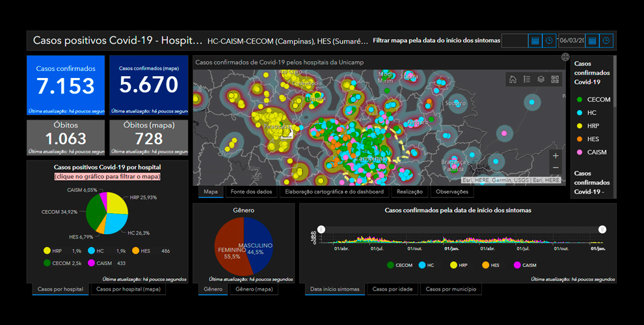
Task: Zoom in on the map with plus button
Action: pyautogui.click(x=555, y=156)
